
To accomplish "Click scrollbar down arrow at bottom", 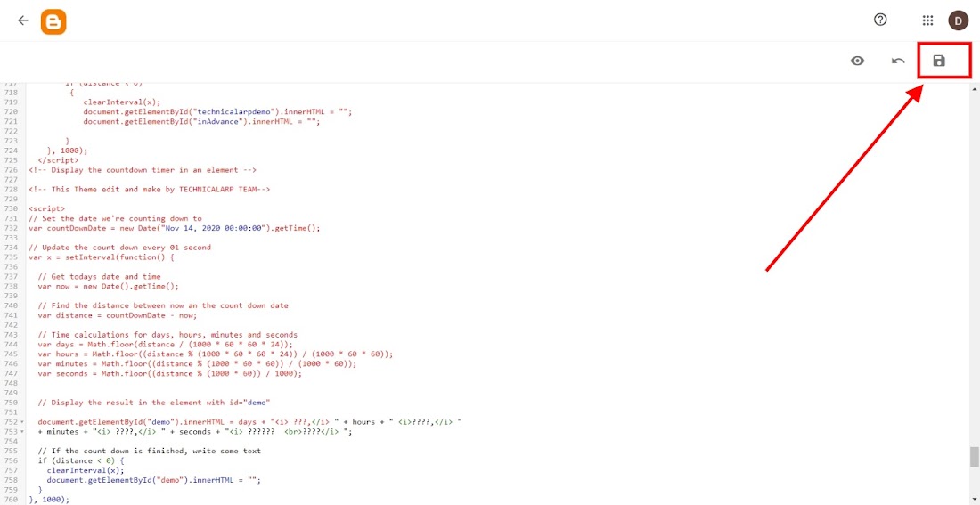I will click(975, 500).
